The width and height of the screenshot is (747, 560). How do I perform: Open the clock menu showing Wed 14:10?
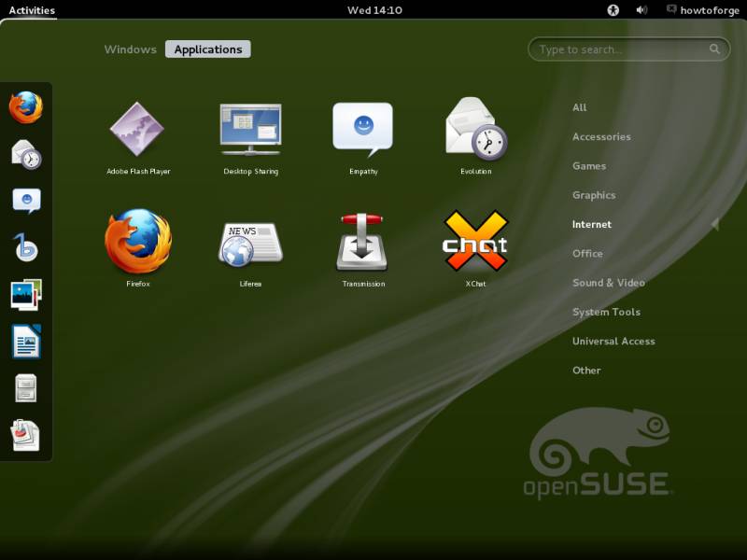point(374,10)
